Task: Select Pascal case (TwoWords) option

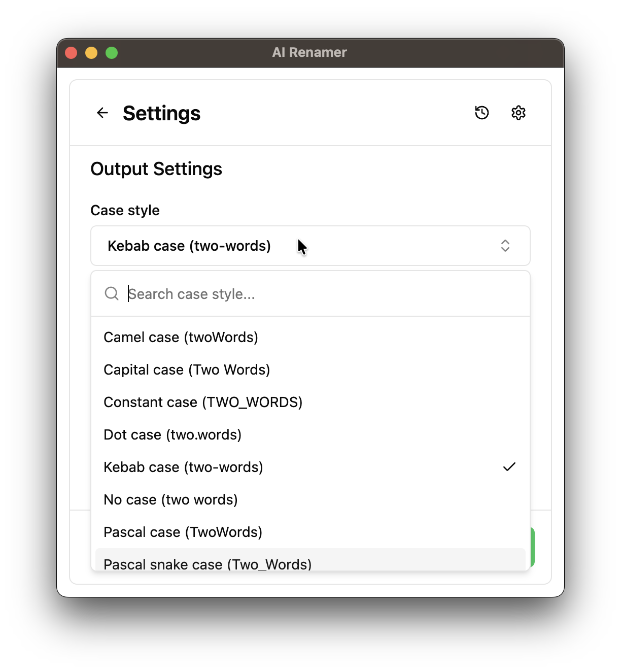Action: 183,532
